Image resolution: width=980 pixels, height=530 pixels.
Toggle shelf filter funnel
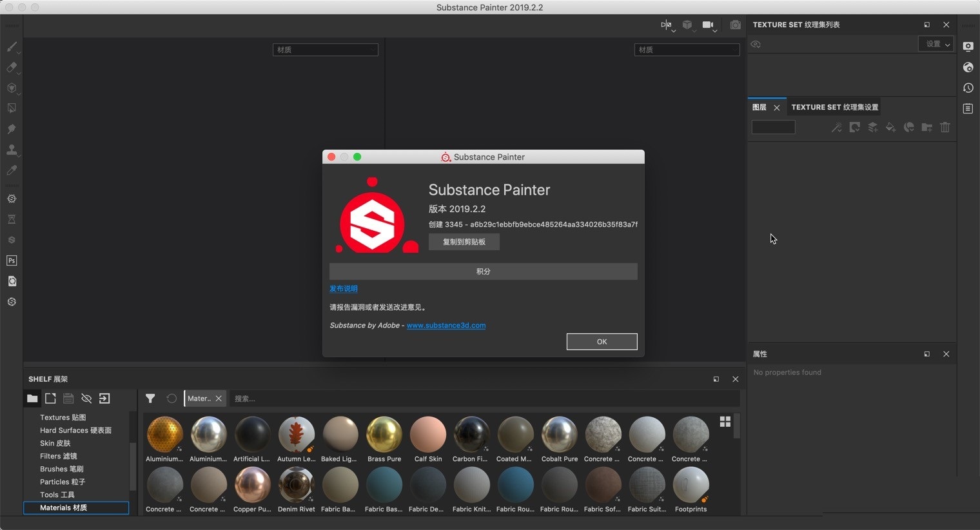click(x=150, y=398)
